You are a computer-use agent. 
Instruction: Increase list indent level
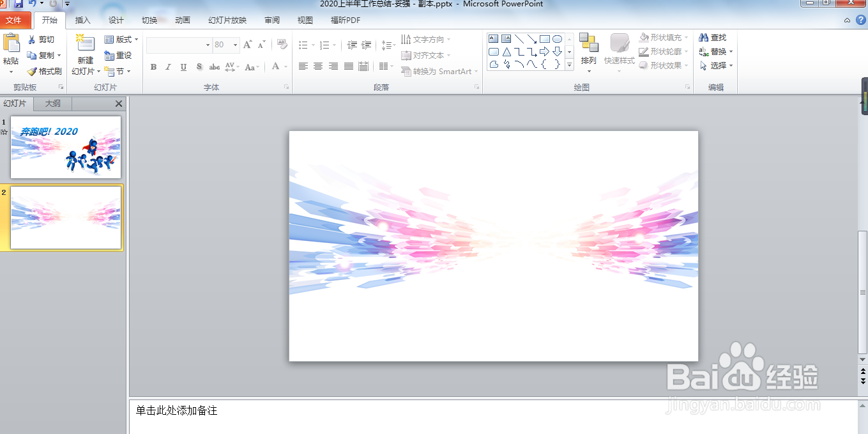pos(367,45)
